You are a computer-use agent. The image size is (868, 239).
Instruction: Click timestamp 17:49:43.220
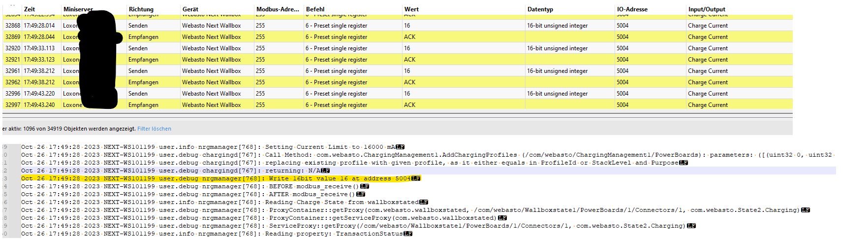(x=39, y=94)
